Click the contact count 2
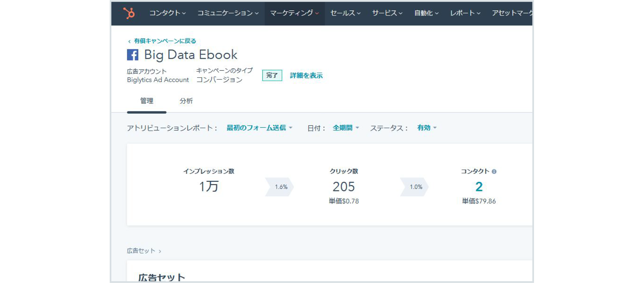 tap(479, 187)
